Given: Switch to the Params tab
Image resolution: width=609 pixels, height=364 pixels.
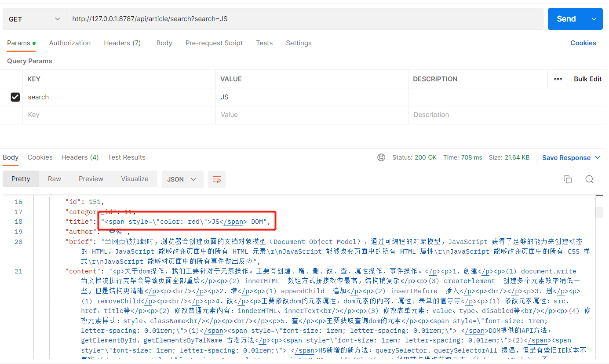Looking at the screenshot, I should coord(21,43).
